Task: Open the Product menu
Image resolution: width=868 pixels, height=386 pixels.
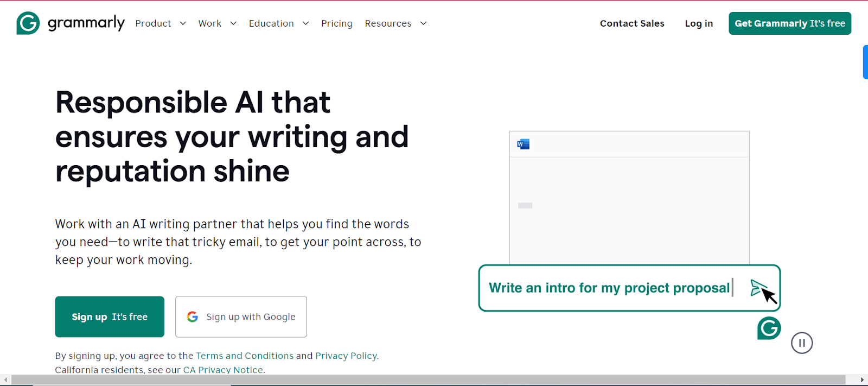Action: (x=153, y=23)
